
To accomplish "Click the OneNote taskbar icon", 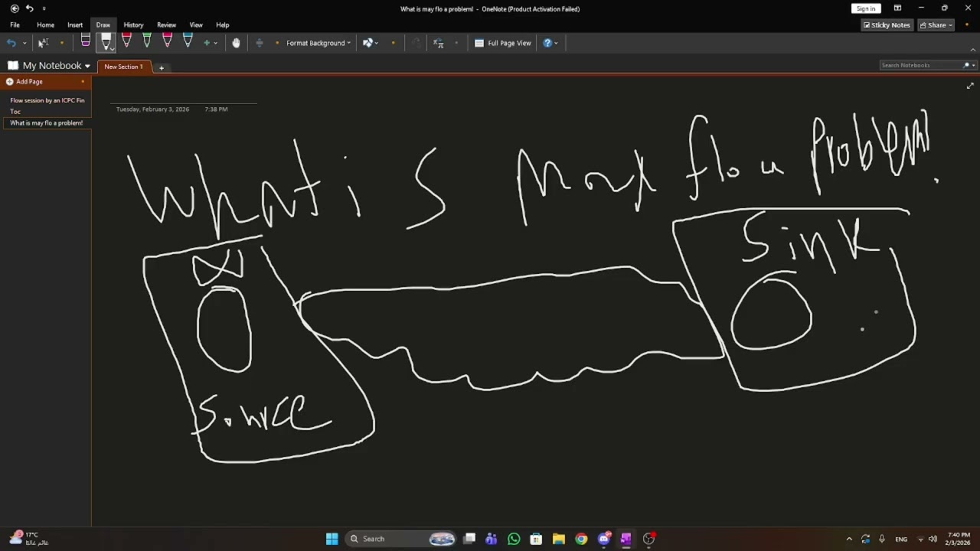I will (626, 539).
